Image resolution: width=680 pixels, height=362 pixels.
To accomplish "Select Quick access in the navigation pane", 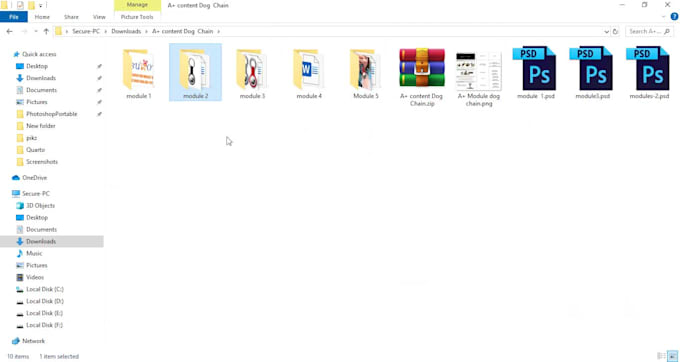I will tap(39, 54).
